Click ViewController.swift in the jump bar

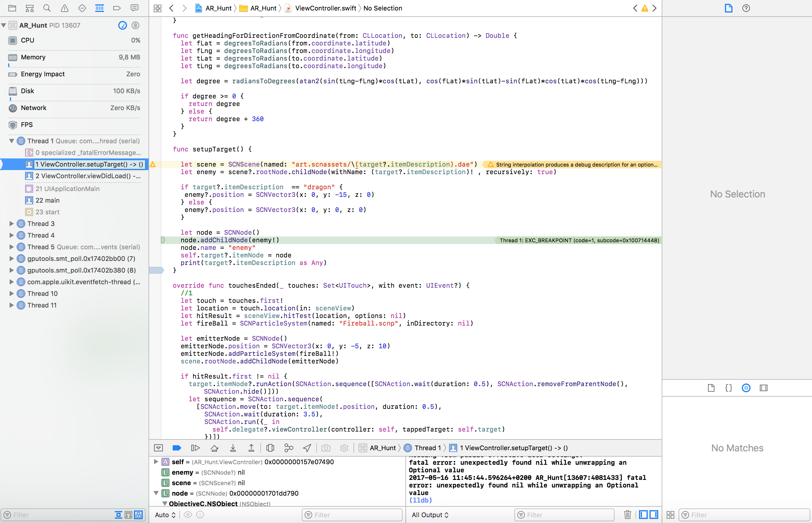[x=325, y=8]
